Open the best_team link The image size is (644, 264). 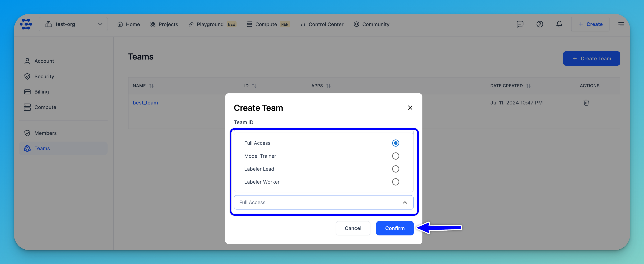(145, 102)
